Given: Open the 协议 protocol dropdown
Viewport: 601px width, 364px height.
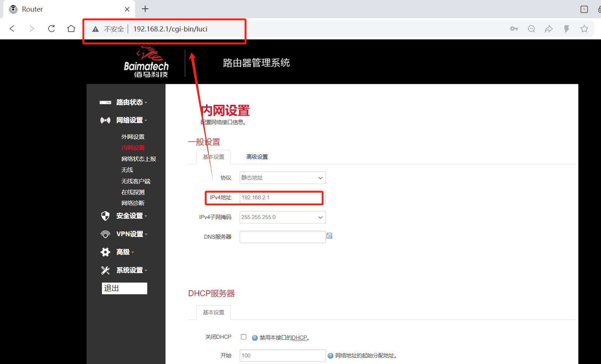Looking at the screenshot, I should pos(282,178).
